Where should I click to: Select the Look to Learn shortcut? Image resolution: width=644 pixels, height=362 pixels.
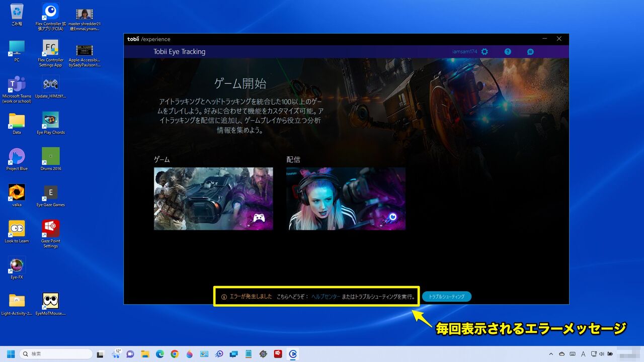pos(17,232)
